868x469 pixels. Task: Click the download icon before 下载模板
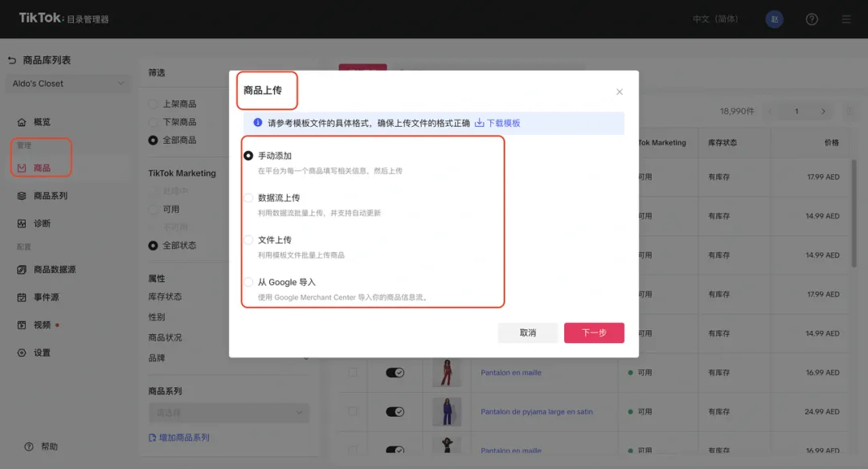tap(479, 123)
